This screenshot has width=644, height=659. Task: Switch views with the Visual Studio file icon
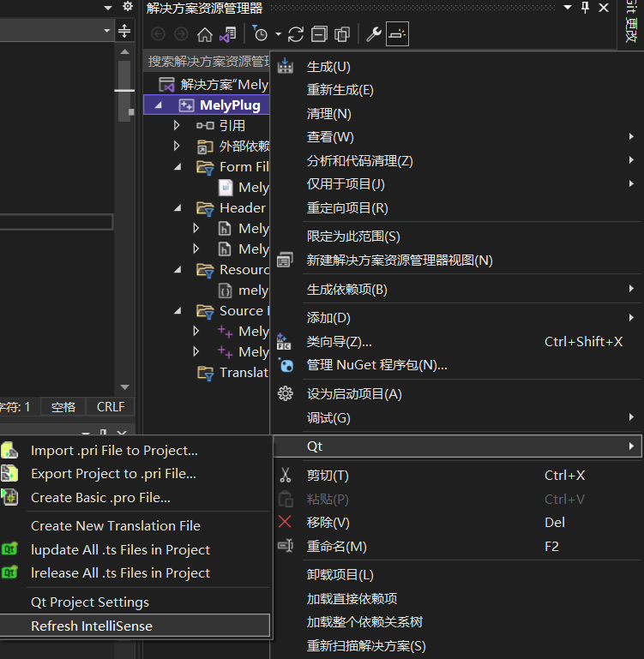tap(228, 34)
